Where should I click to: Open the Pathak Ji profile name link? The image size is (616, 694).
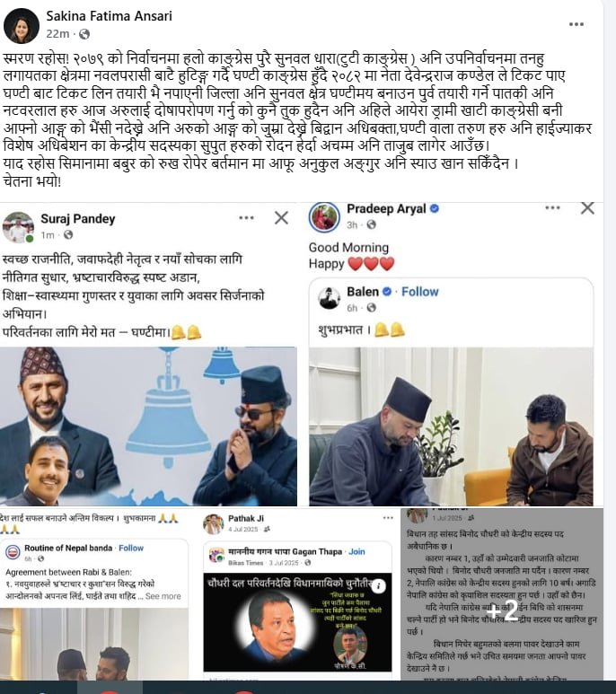click(246, 518)
